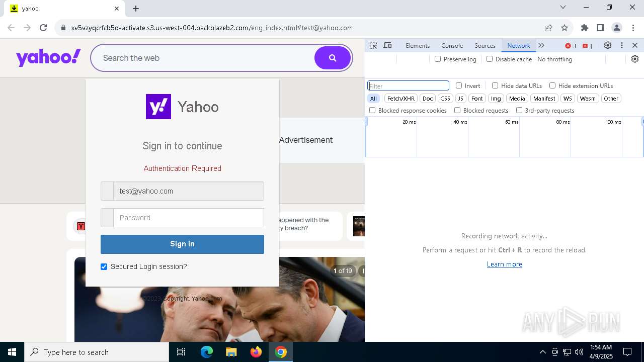Viewport: 644px width, 362px height.
Task: Open the Windows Start menu
Action: click(x=12, y=352)
